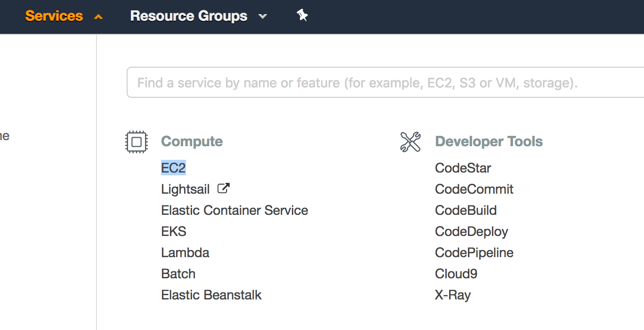Open the EKS service
Image resolution: width=644 pixels, height=330 pixels.
(174, 231)
